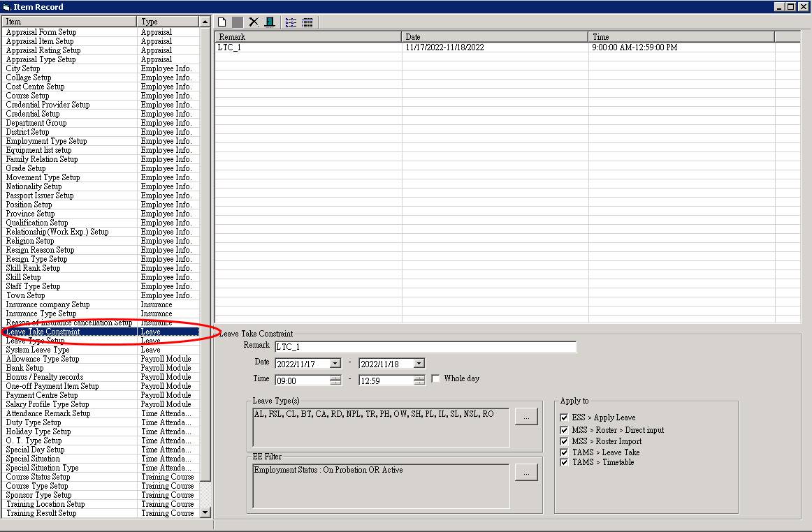Image resolution: width=812 pixels, height=532 pixels.
Task: Enable the Whole day checkbox
Action: tap(435, 378)
